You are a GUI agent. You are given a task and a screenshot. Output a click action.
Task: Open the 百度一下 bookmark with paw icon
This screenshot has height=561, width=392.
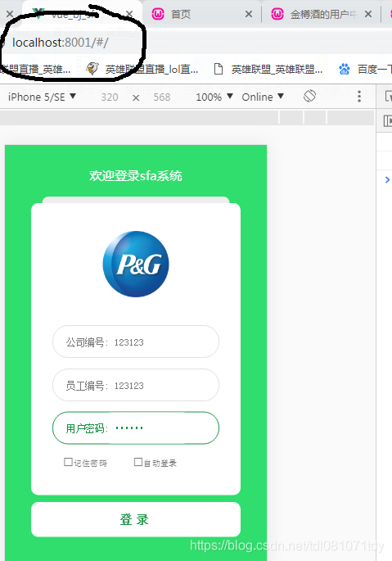pyautogui.click(x=365, y=69)
